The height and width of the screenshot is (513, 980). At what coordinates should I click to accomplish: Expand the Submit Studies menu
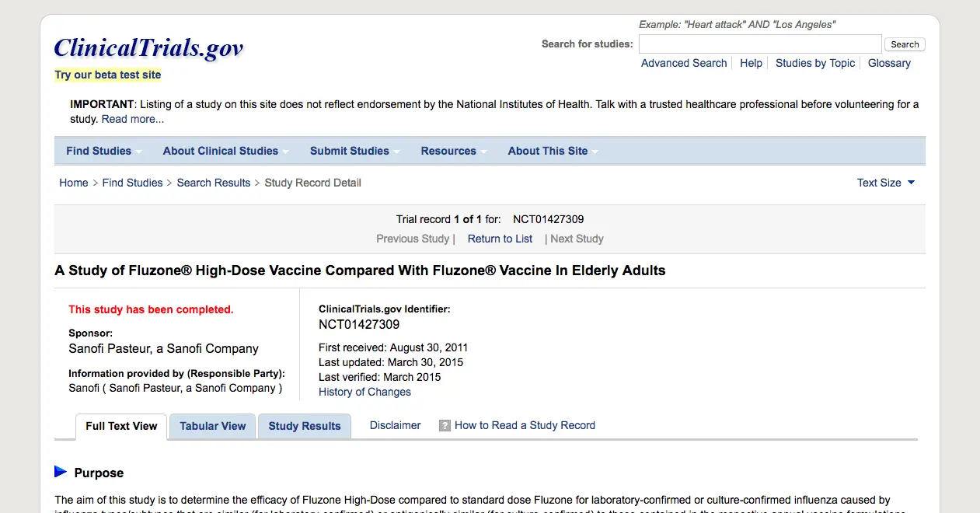click(x=354, y=151)
